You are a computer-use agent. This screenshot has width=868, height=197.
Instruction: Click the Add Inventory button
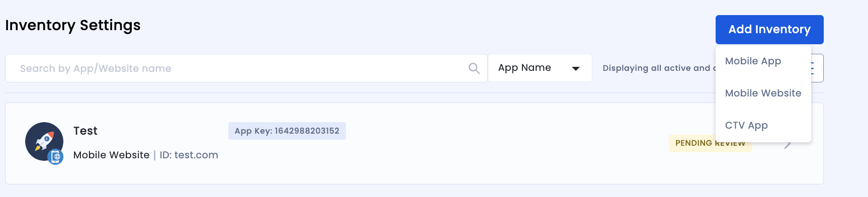[x=769, y=30]
